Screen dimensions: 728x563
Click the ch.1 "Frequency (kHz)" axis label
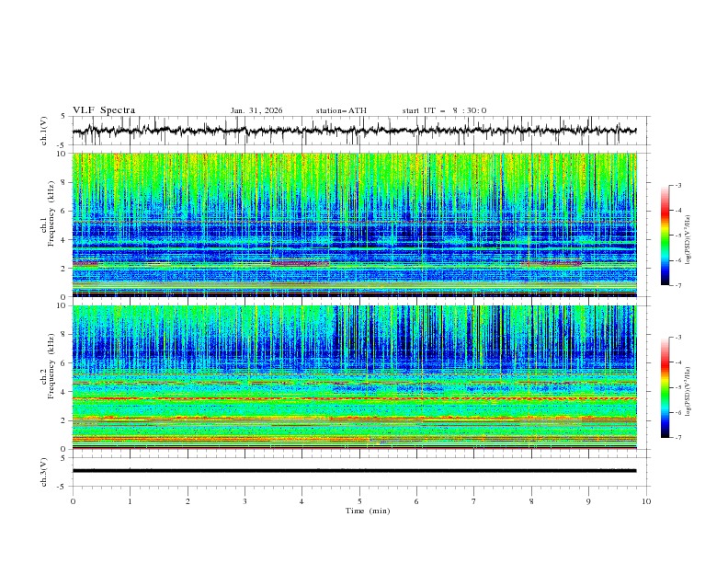(x=51, y=214)
